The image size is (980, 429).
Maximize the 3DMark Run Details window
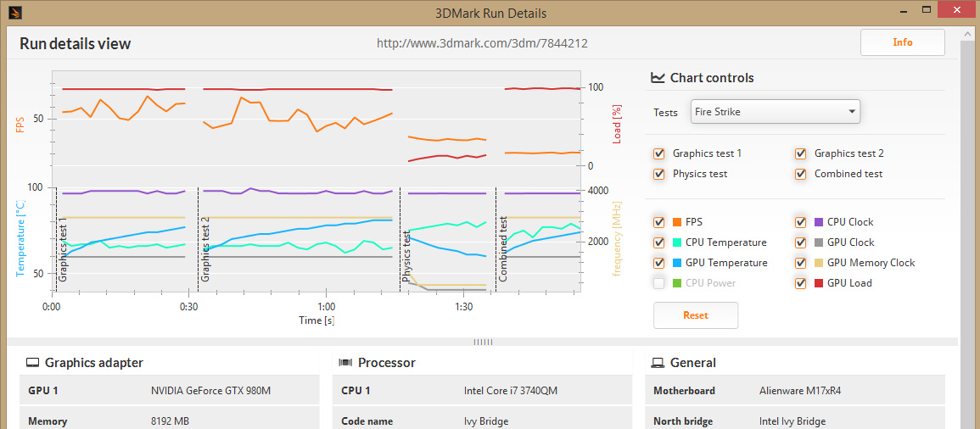tap(927, 10)
